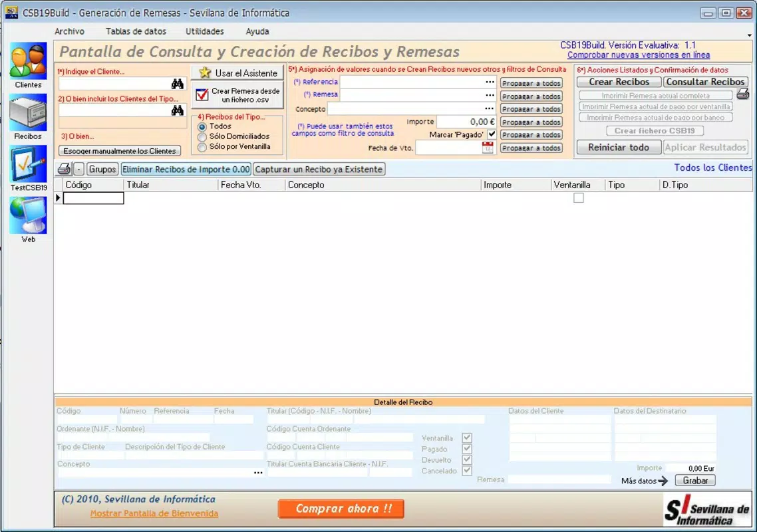
Task: Click the Grupos button
Action: point(102,169)
